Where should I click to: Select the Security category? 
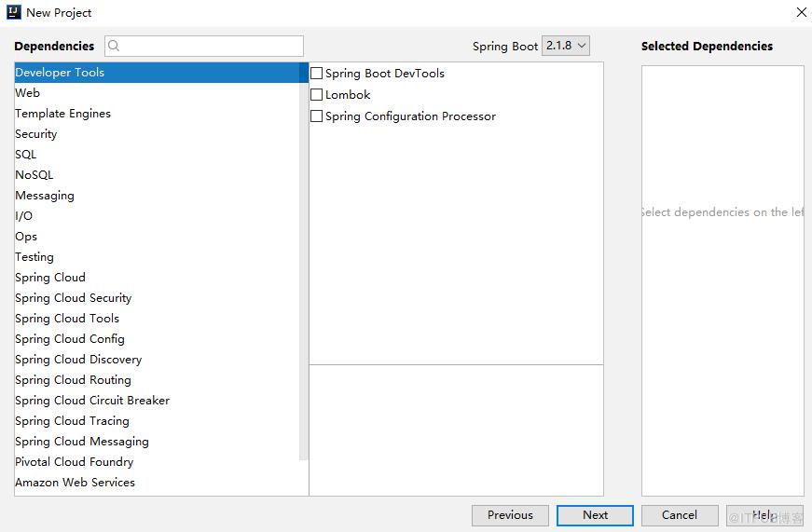[x=157, y=134]
